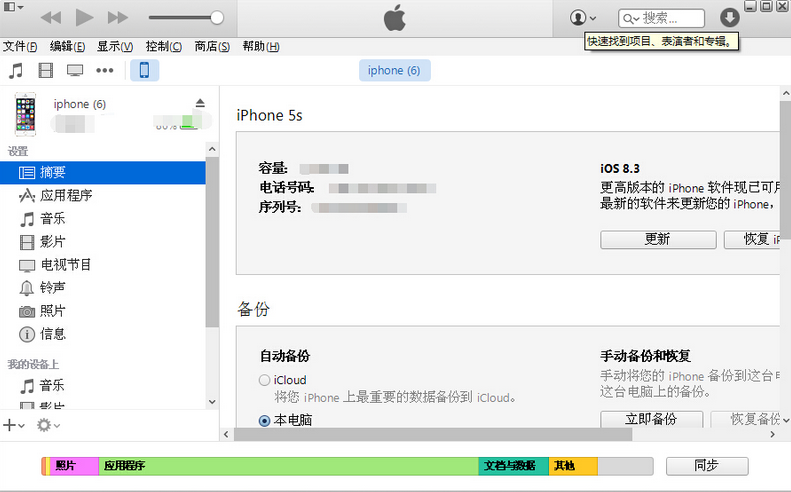Open the 帮助(H) menu
The image size is (791, 492).
tap(261, 46)
